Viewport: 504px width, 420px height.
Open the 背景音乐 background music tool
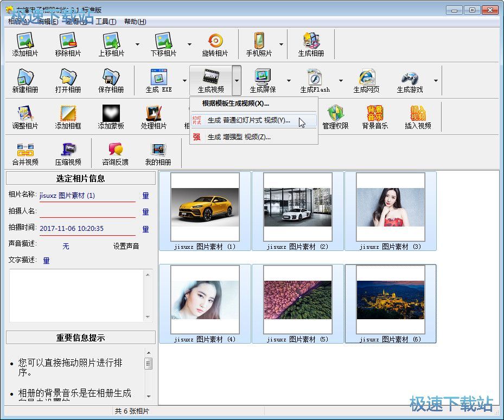(375, 117)
